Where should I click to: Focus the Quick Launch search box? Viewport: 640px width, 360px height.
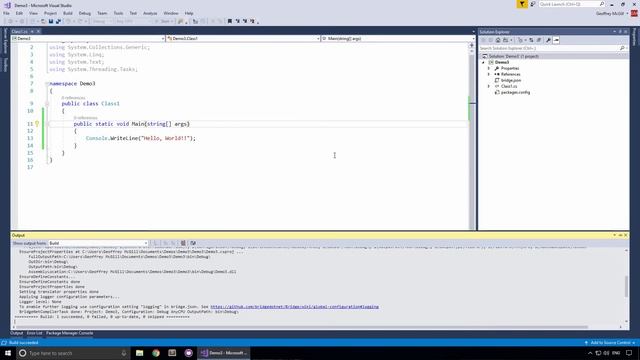pos(571,4)
